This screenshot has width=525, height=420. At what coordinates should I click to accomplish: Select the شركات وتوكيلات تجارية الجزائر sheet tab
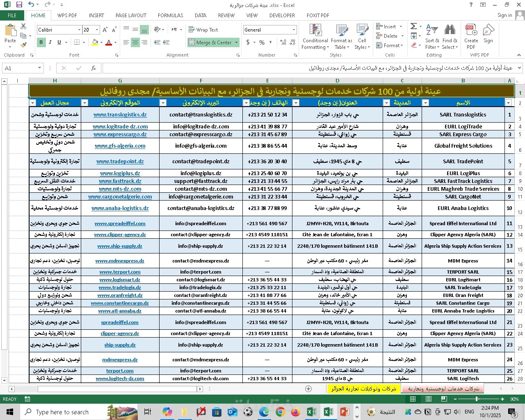pyautogui.click(x=364, y=389)
